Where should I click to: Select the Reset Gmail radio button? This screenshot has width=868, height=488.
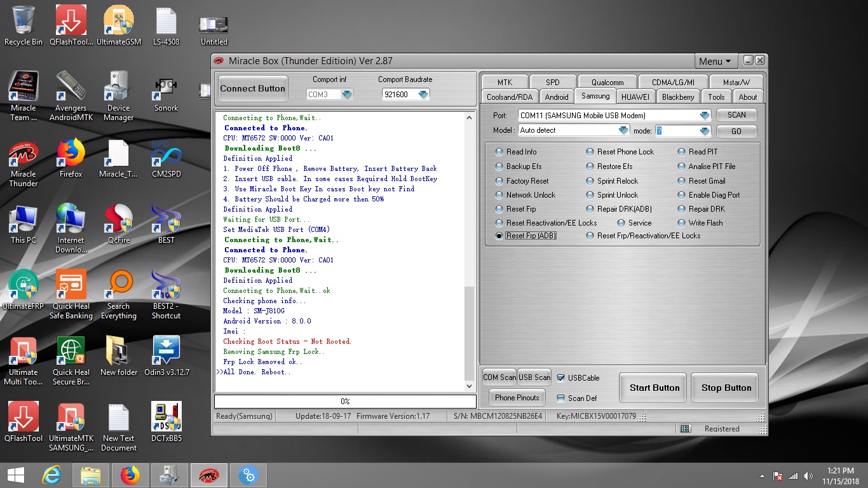pyautogui.click(x=682, y=181)
